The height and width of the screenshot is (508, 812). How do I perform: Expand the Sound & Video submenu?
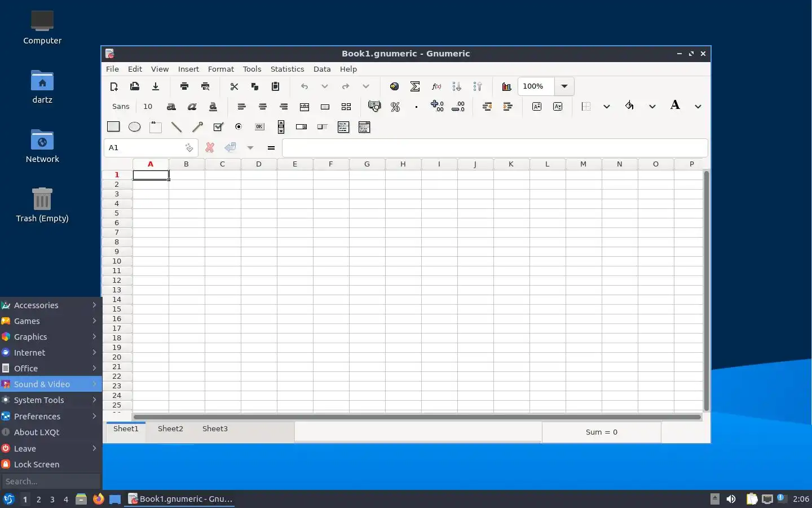(51, 384)
